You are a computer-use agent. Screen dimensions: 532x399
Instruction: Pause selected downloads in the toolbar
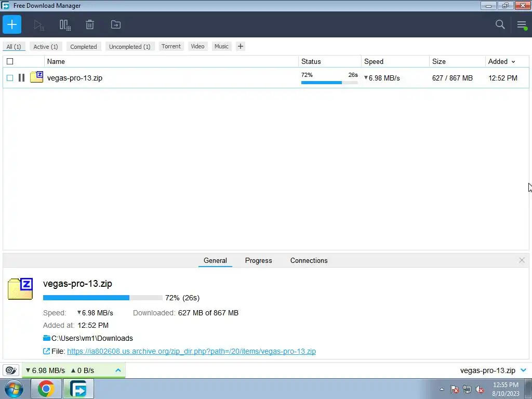click(x=65, y=25)
